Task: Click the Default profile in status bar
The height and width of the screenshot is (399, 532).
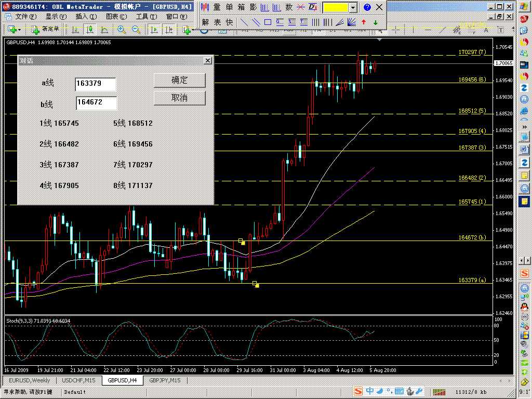Action: point(75,392)
